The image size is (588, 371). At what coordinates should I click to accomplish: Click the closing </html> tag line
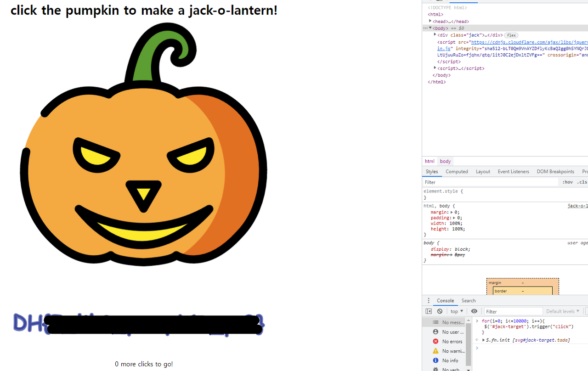[x=437, y=82]
